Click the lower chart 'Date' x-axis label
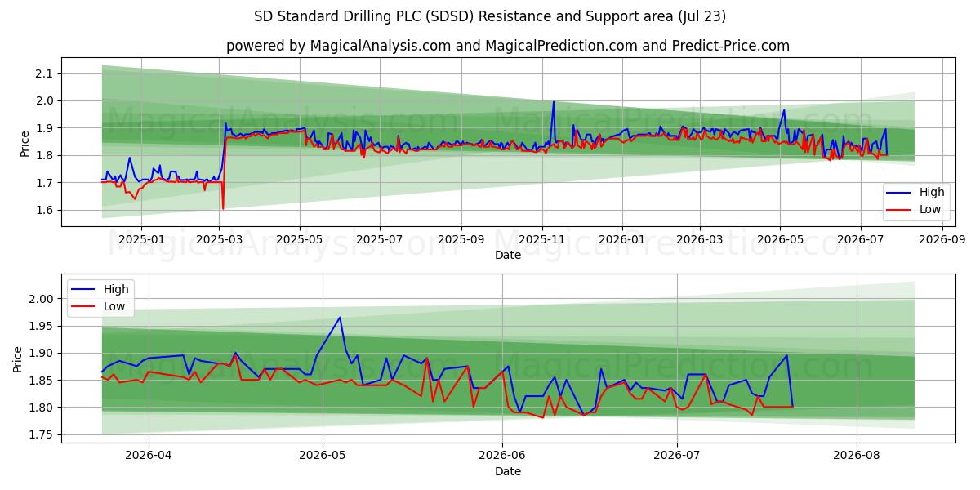 coord(508,471)
